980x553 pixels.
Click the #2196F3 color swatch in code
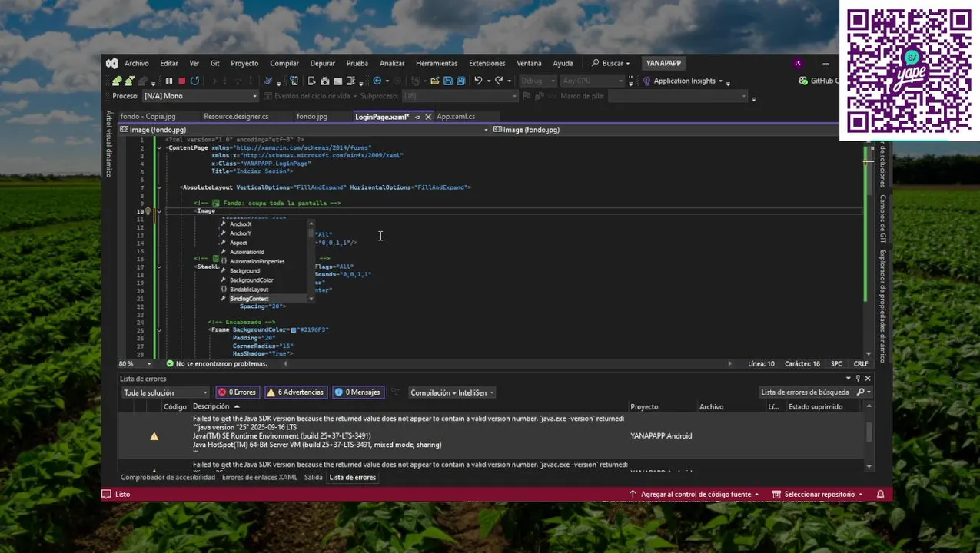pyautogui.click(x=294, y=329)
